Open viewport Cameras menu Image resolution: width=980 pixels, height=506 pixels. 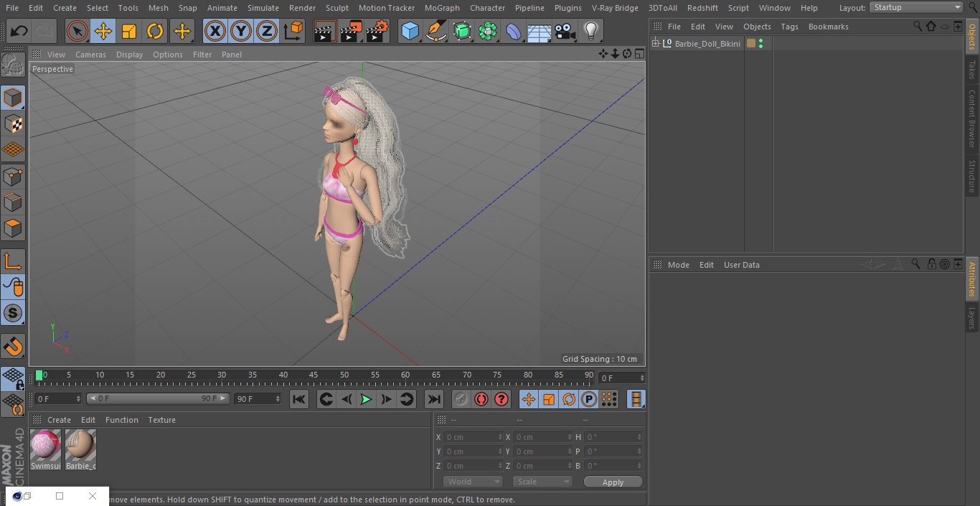click(90, 55)
